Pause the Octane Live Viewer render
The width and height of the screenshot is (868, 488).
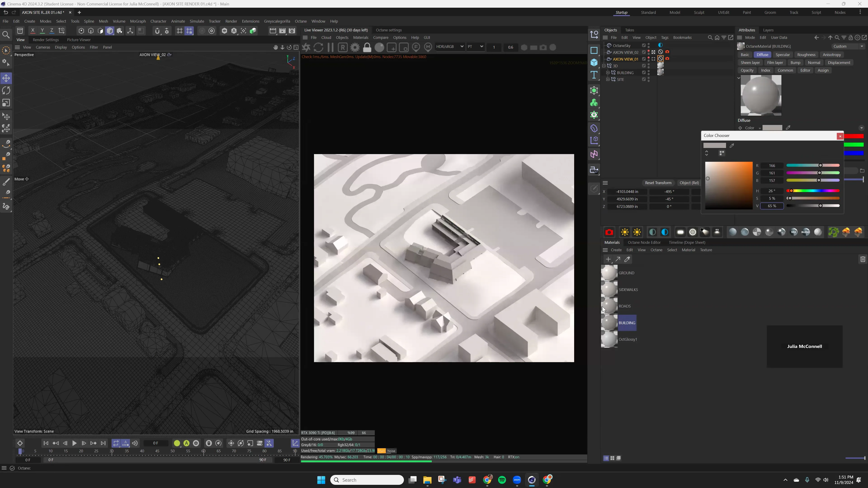[330, 47]
